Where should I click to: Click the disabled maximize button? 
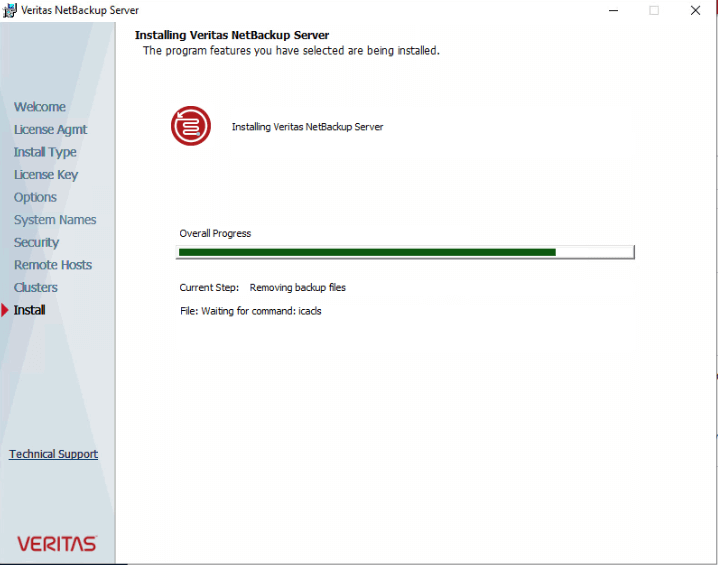pos(654,10)
